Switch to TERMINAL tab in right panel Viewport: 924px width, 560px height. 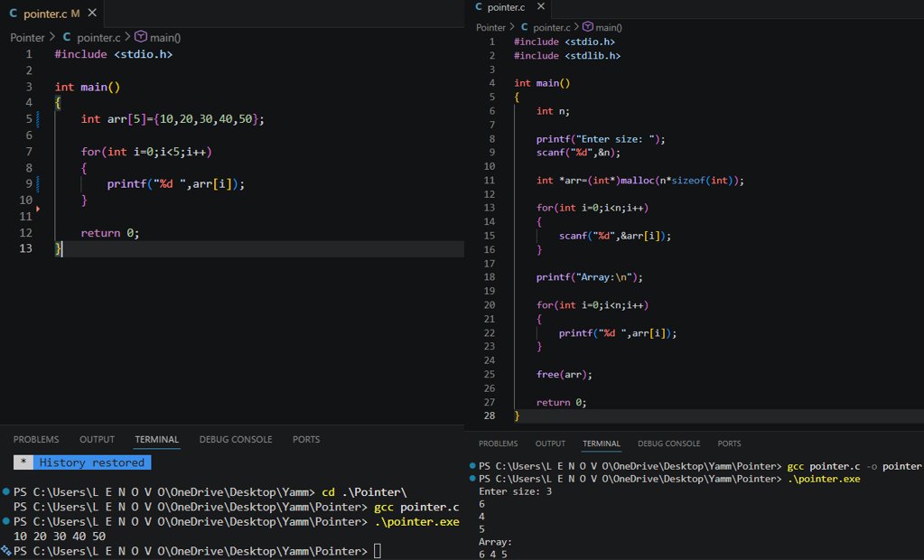[601, 443]
